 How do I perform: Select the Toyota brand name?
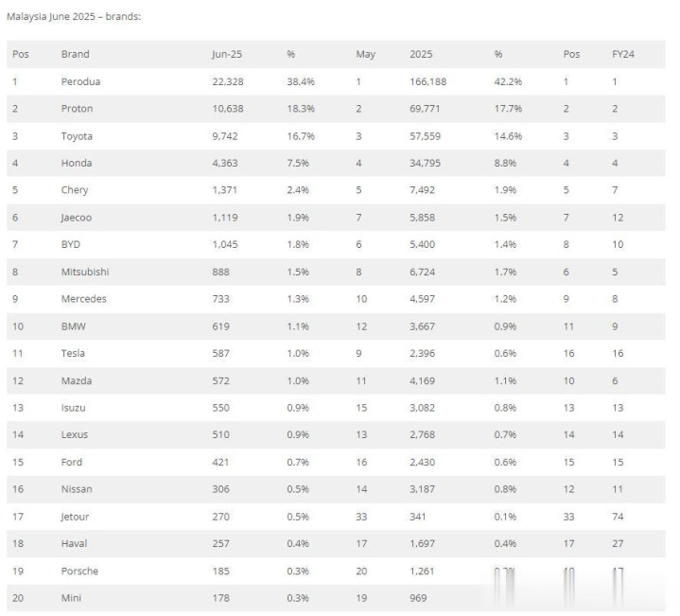point(77,136)
